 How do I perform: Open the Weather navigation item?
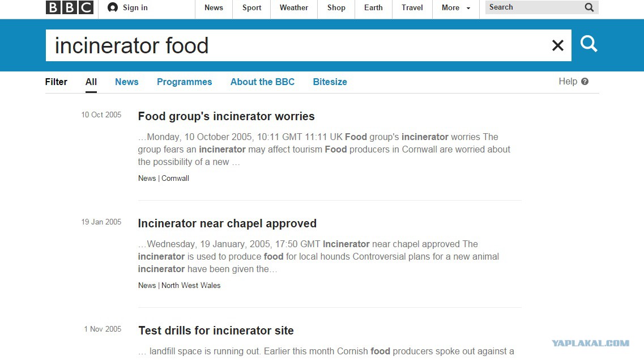pos(293,7)
